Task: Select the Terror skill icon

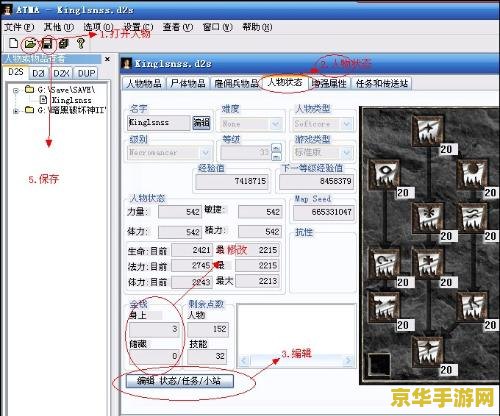Action: click(x=473, y=217)
